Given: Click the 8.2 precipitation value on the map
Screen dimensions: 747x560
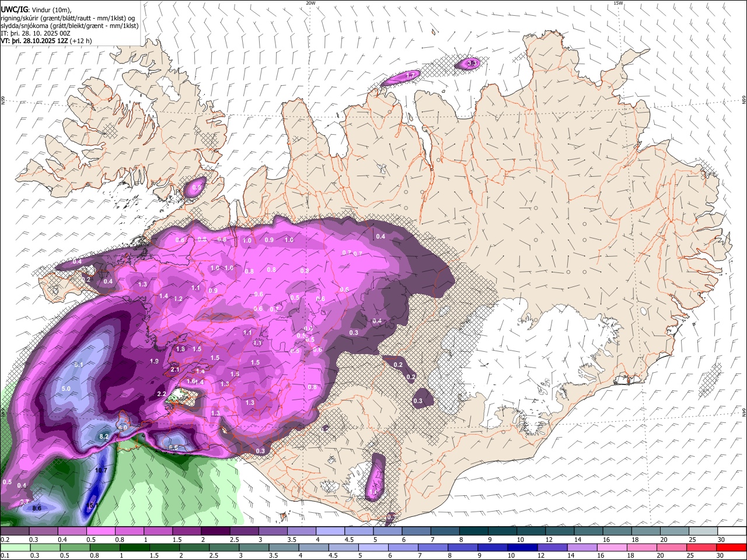Looking at the screenshot, I should coord(104,436).
